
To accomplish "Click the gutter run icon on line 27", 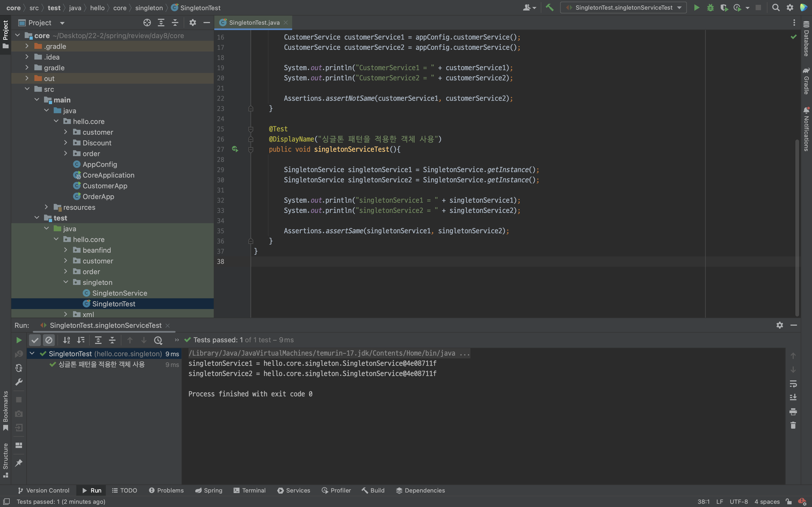I will click(235, 149).
